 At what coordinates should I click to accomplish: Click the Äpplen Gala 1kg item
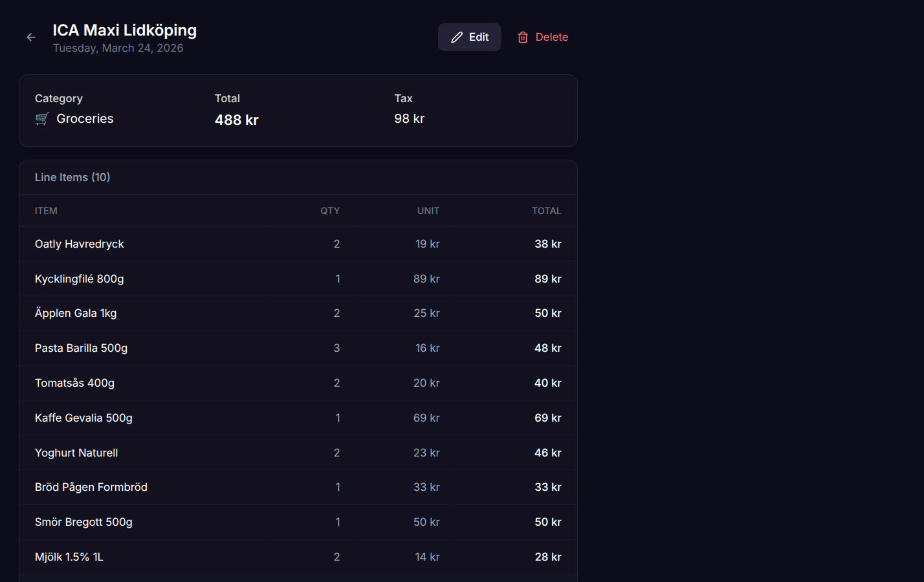point(76,313)
